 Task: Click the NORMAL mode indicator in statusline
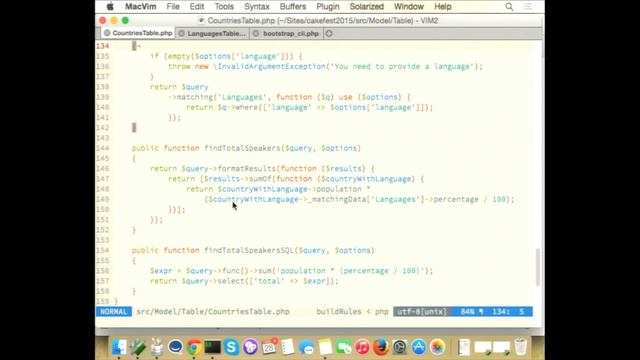coord(114,311)
